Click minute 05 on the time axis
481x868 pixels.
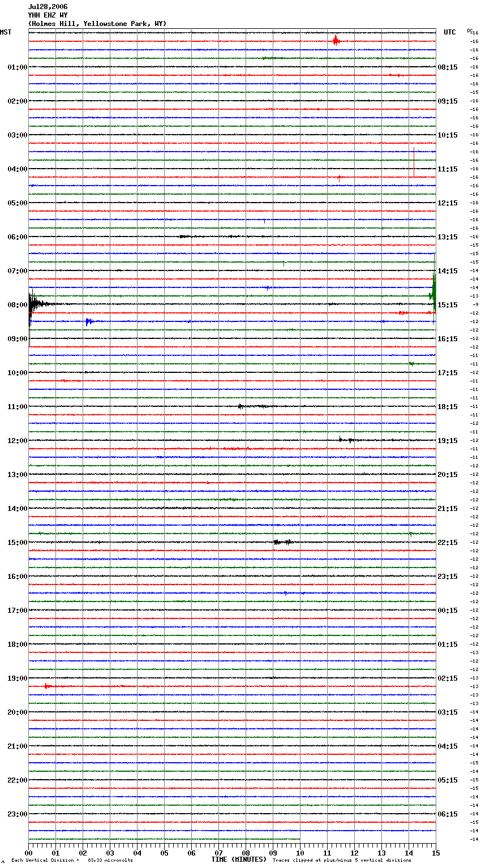pos(164,853)
